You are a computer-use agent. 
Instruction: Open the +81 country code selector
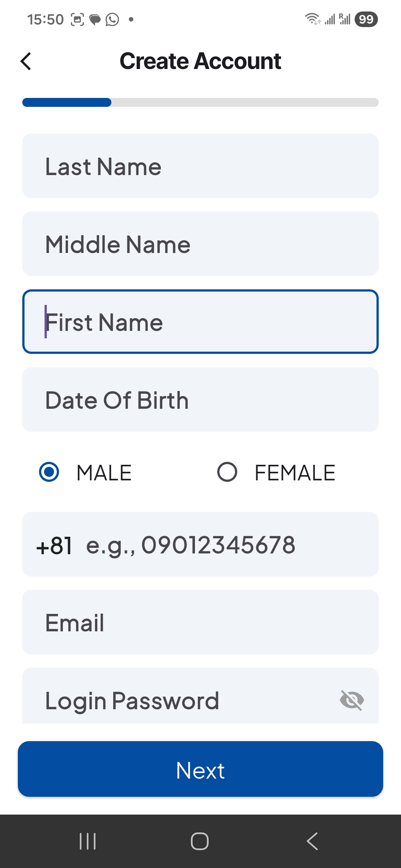55,545
